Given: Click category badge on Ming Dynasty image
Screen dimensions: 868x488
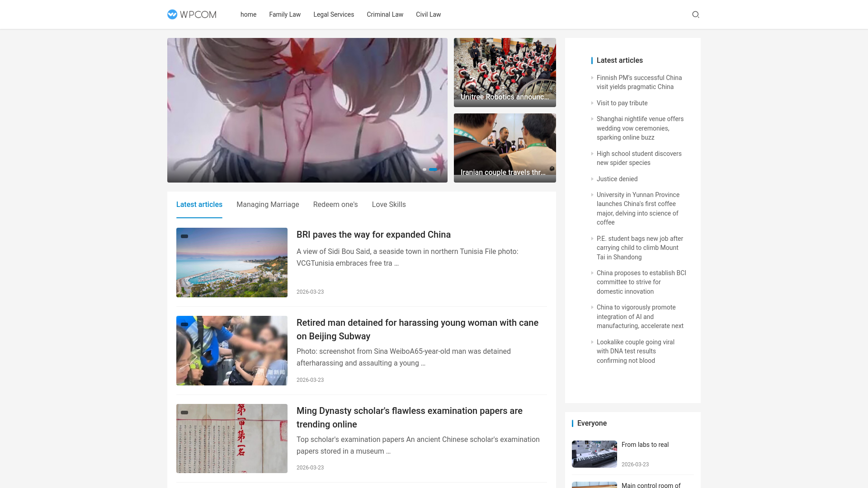Looking at the screenshot, I should coord(184,413).
